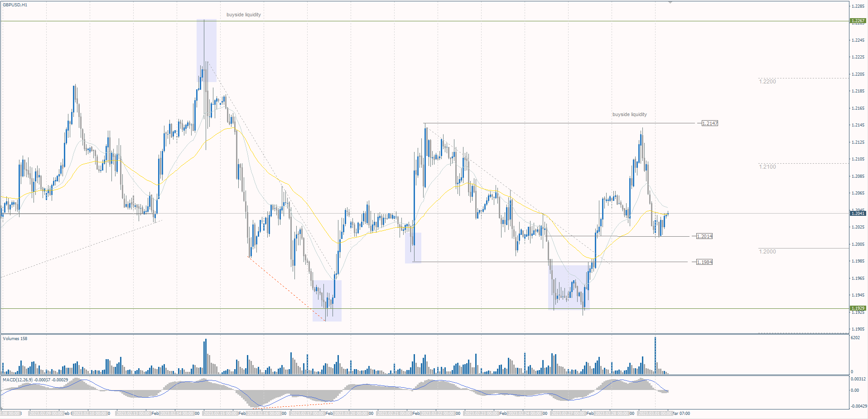Image resolution: width=868 pixels, height=419 pixels.
Task: Select the blue rectangle at the Feb 27 low
Action: (x=569, y=287)
